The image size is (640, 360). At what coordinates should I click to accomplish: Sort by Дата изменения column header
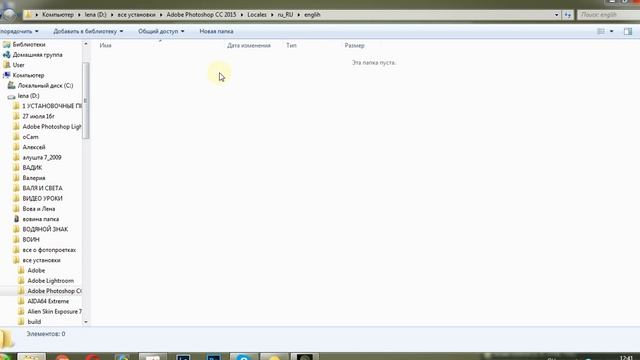(249, 45)
